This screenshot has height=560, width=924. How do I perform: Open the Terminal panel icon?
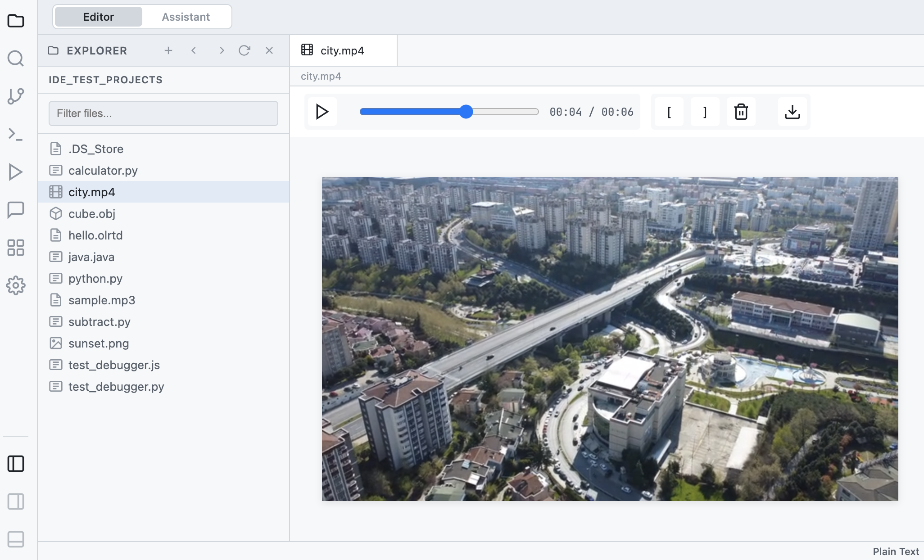(x=16, y=134)
